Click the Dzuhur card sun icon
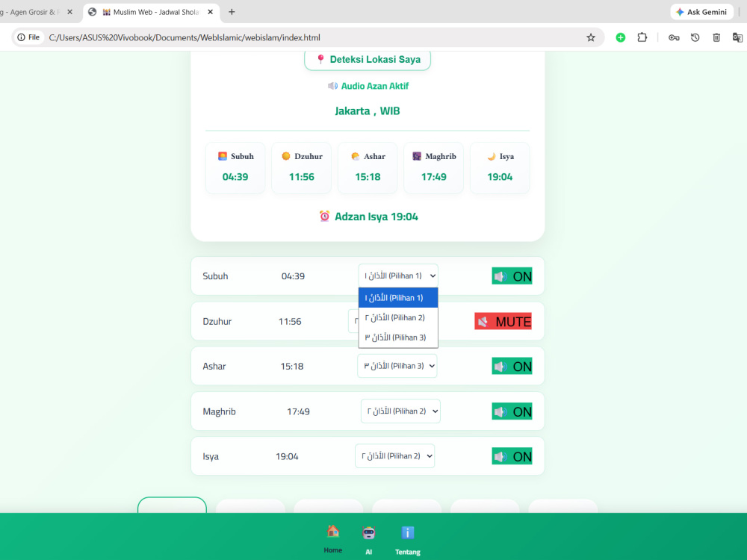Screen dimensions: 747x560 tap(286, 156)
